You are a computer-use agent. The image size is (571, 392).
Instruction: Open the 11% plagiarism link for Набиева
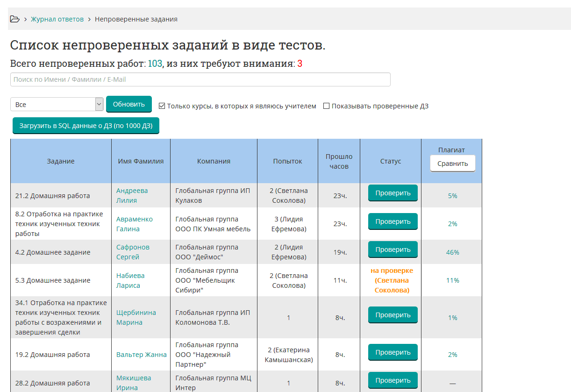452,280
